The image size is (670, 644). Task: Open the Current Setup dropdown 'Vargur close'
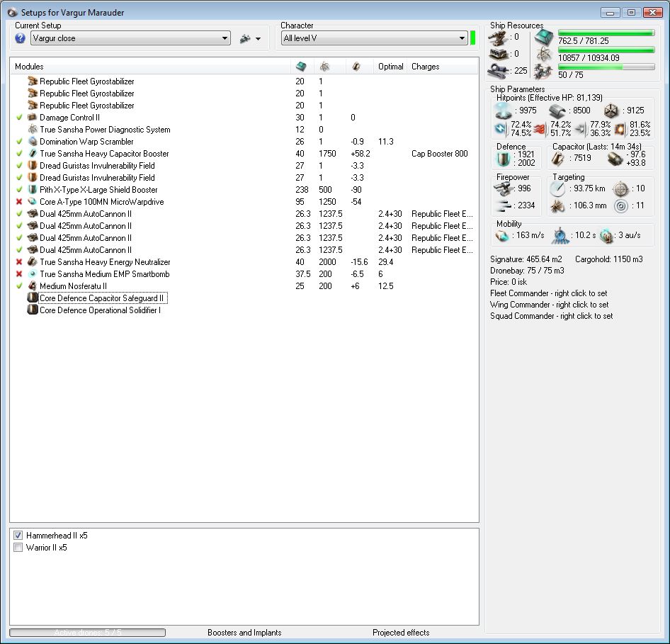click(130, 38)
